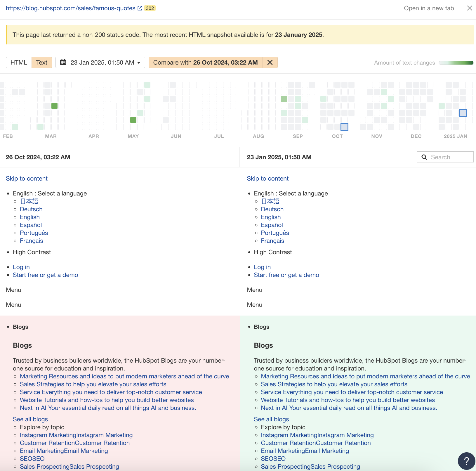Click the 26 Oct 2024, 03:22 AM pane header
The width and height of the screenshot is (476, 471).
click(x=38, y=157)
